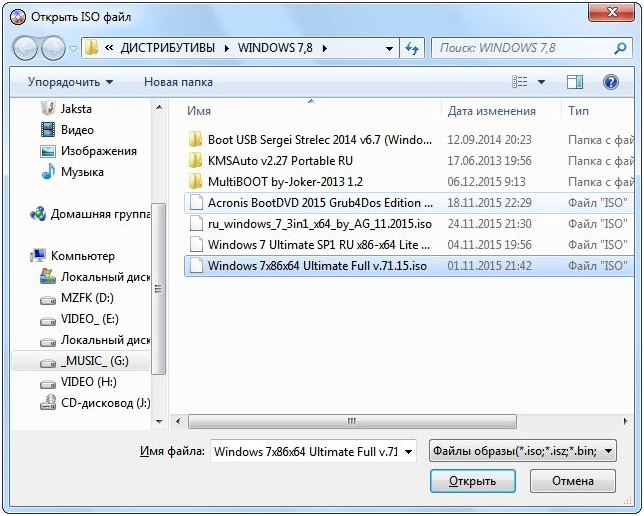Click the navigation pane vertical scrollbar thumb
This screenshot has width=644, height=516.
click(x=159, y=288)
